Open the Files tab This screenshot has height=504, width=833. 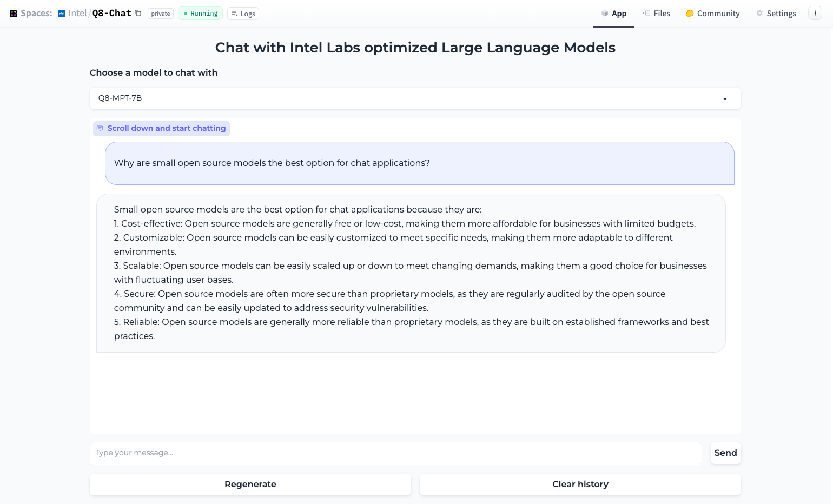tap(656, 14)
